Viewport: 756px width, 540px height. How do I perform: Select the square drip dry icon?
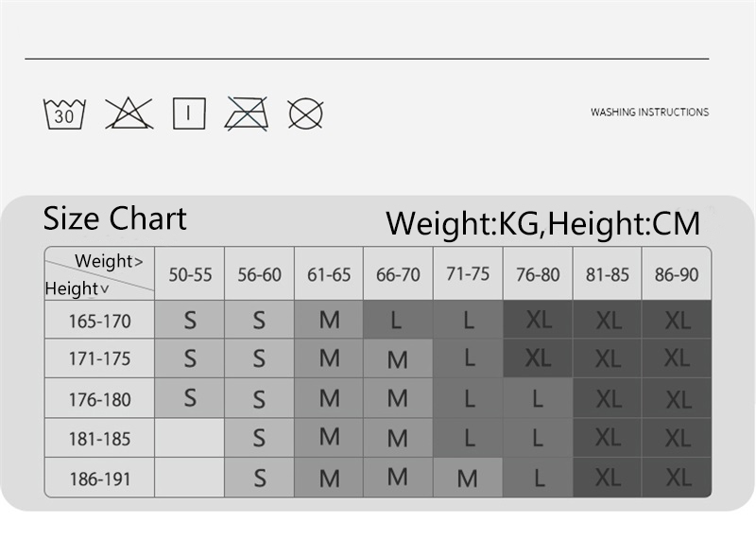click(x=189, y=113)
